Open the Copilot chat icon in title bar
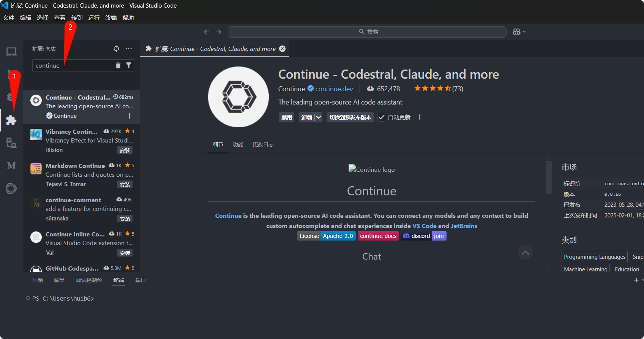This screenshot has width=644, height=339. [516, 32]
